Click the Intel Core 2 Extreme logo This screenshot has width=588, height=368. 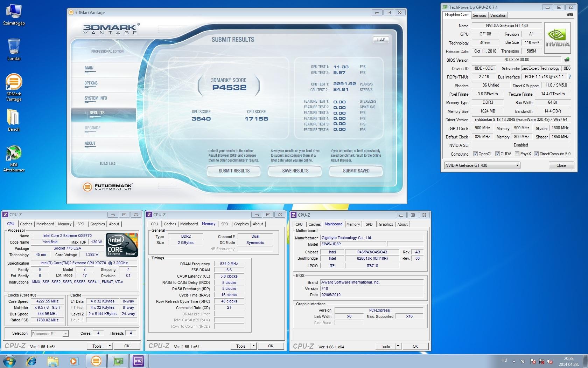[x=122, y=245]
